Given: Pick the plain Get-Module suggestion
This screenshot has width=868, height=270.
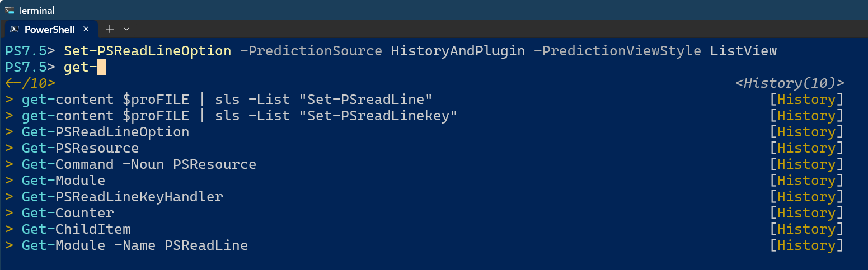Looking at the screenshot, I should pyautogui.click(x=63, y=181).
